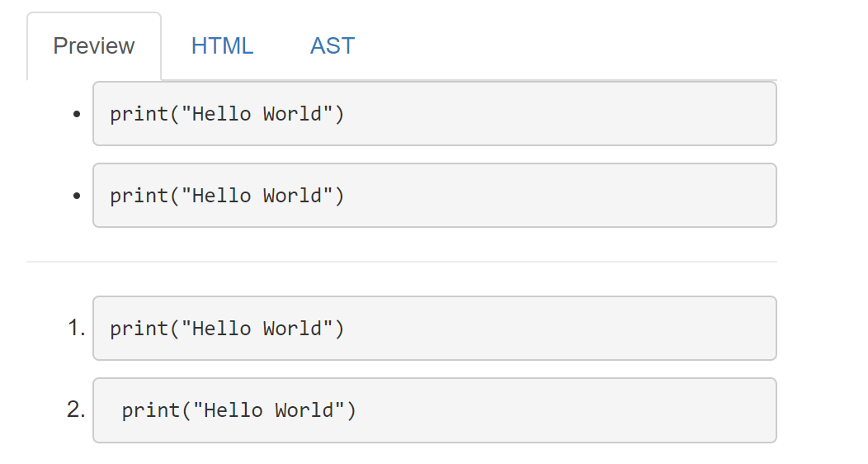This screenshot has height=464, width=868.
Task: Click "World" in code block numbered 2
Action: pyautogui.click(x=304, y=410)
